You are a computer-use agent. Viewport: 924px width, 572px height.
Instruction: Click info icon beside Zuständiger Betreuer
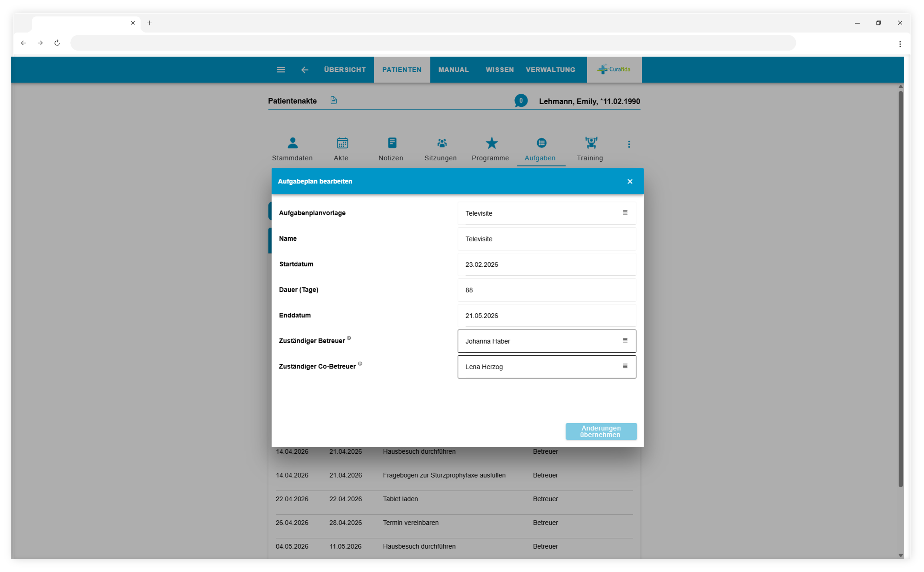coord(349,338)
